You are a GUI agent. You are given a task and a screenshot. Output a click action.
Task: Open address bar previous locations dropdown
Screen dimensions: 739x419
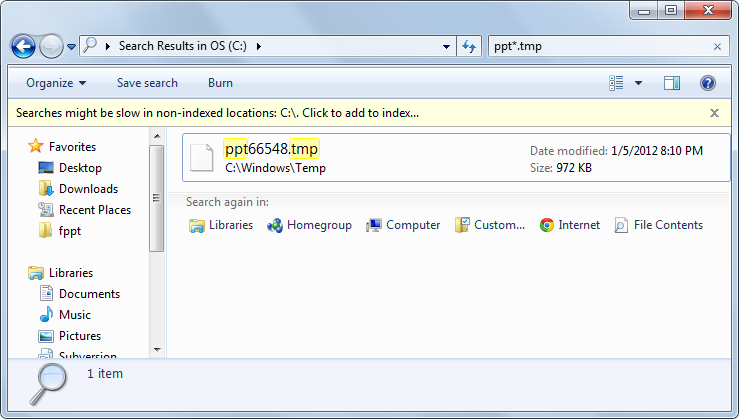tap(446, 46)
